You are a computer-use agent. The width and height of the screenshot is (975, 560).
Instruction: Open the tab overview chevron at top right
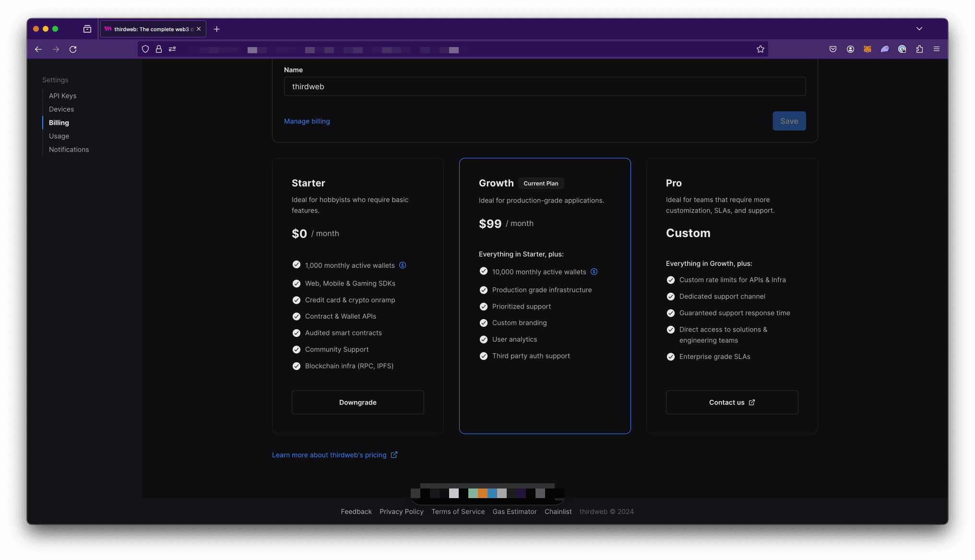(x=919, y=29)
